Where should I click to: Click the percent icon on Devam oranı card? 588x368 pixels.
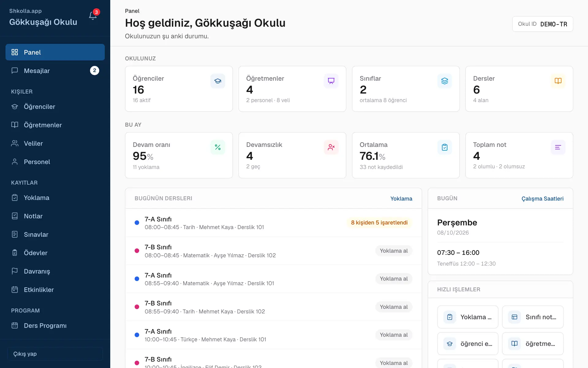[218, 147]
